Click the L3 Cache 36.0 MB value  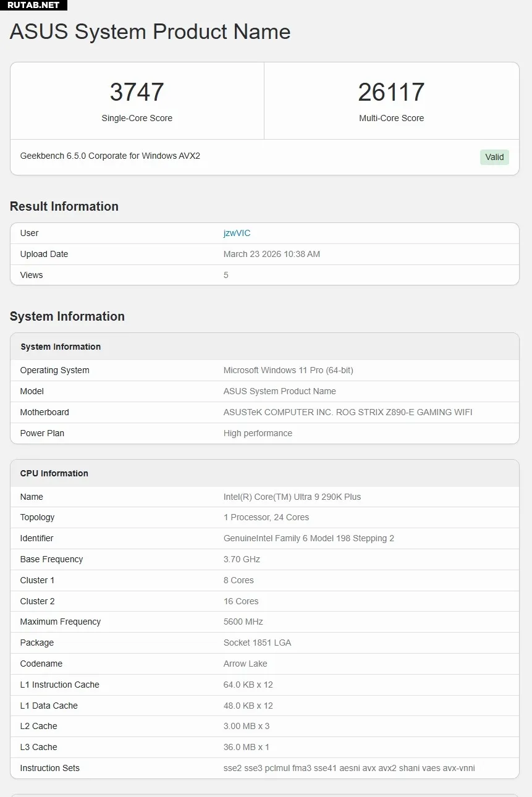coord(246,747)
